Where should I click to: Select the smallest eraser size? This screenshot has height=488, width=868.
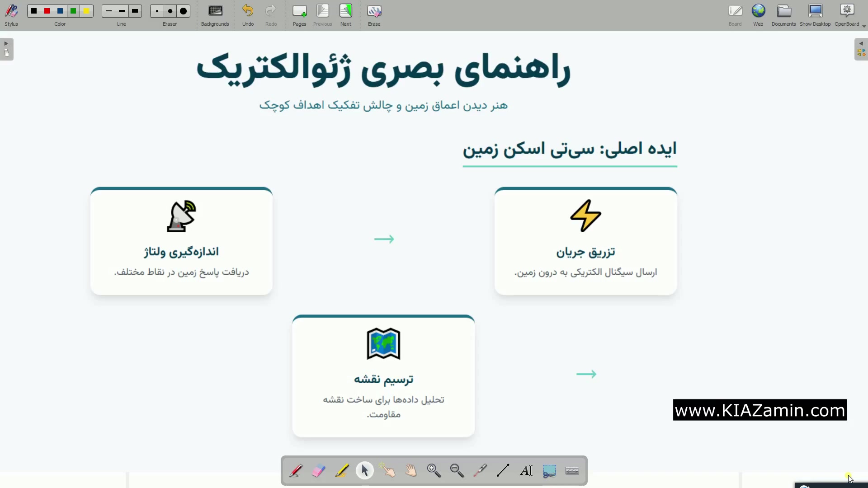157,11
